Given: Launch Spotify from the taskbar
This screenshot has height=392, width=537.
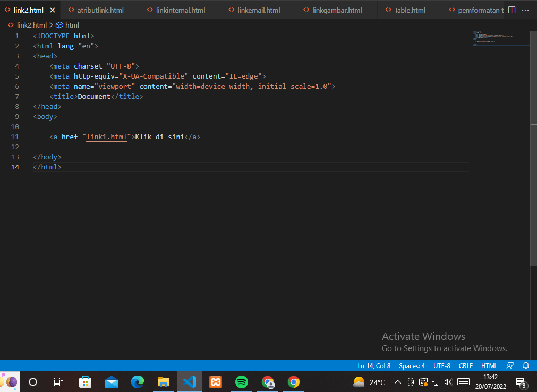Looking at the screenshot, I should (241, 382).
